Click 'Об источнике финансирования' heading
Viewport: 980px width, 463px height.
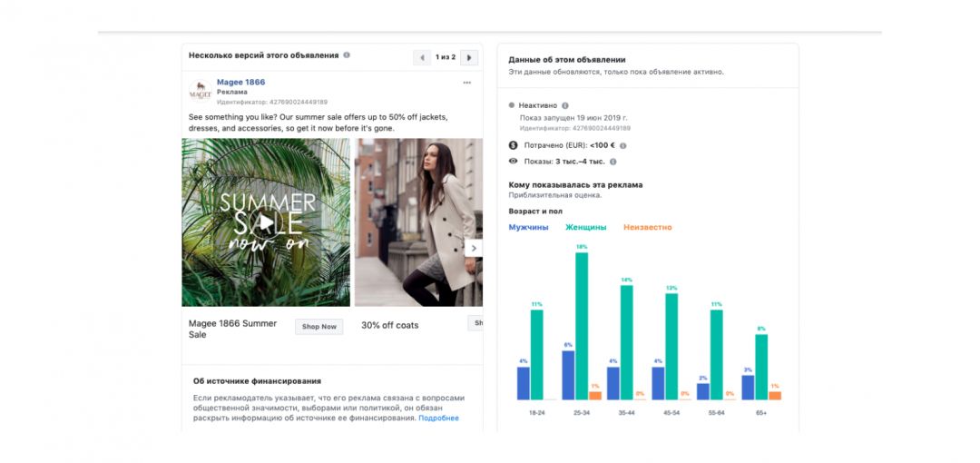click(258, 381)
